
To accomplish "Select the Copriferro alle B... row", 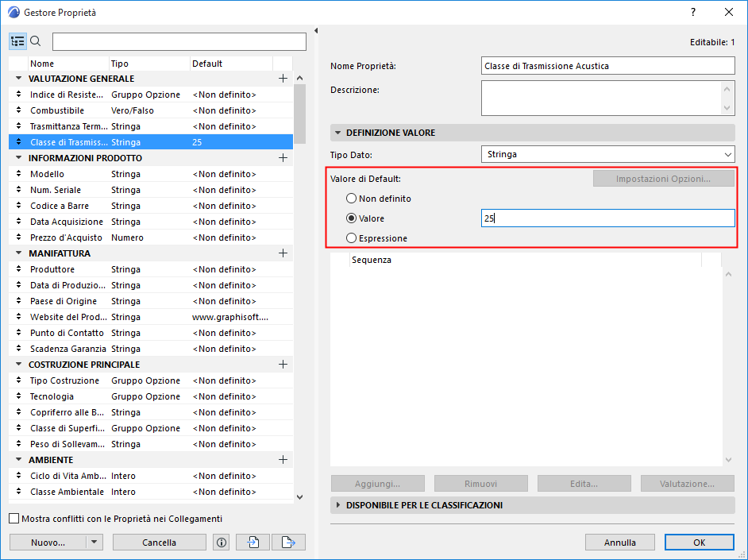I will (151, 412).
